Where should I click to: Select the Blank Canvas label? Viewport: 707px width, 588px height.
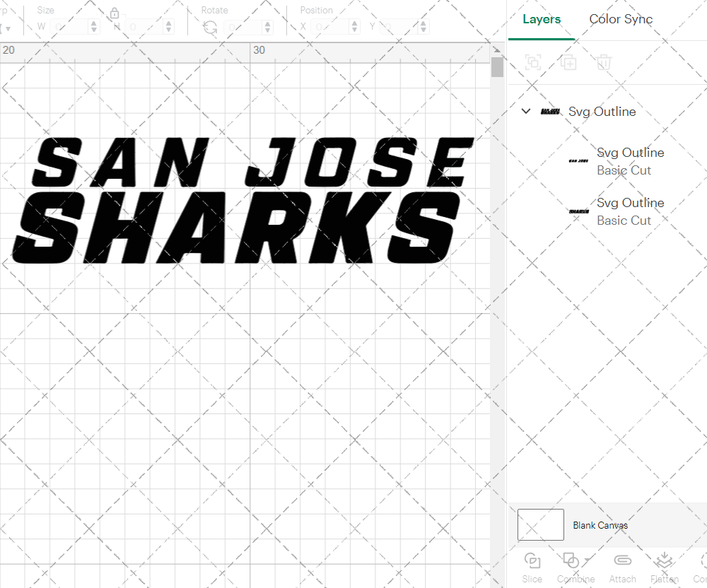[600, 525]
